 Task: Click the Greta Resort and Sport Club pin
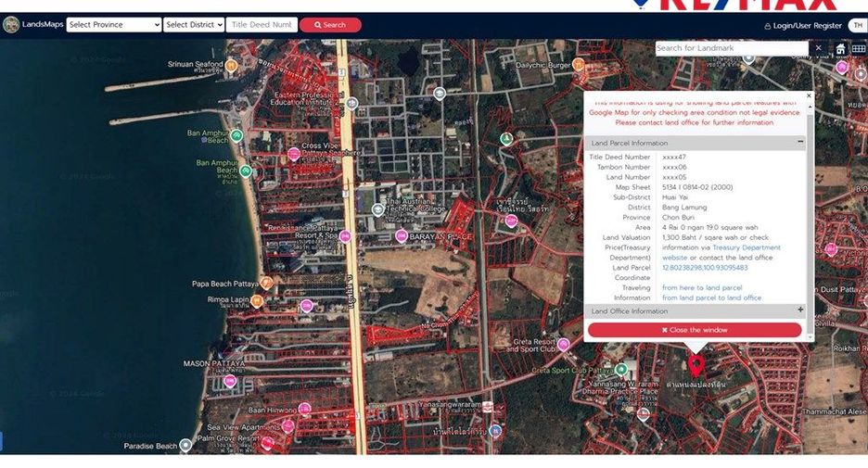[564, 345]
